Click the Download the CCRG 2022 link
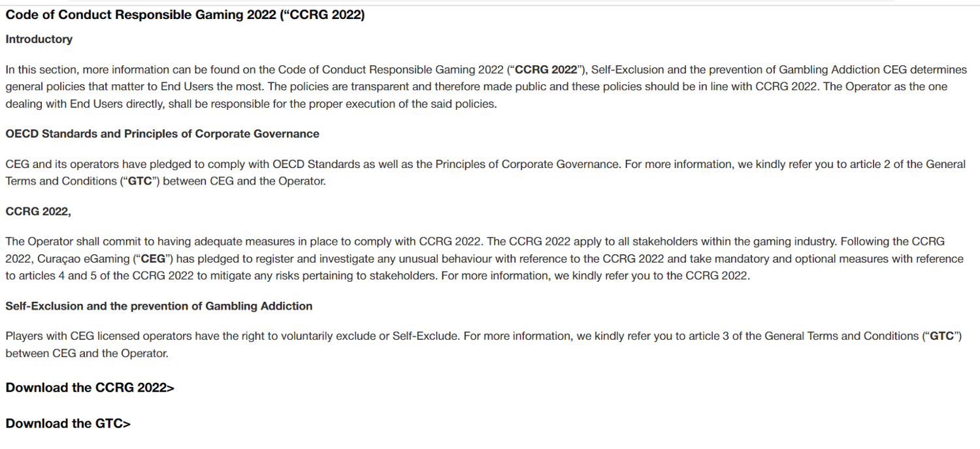This screenshot has height=449, width=980. click(90, 388)
